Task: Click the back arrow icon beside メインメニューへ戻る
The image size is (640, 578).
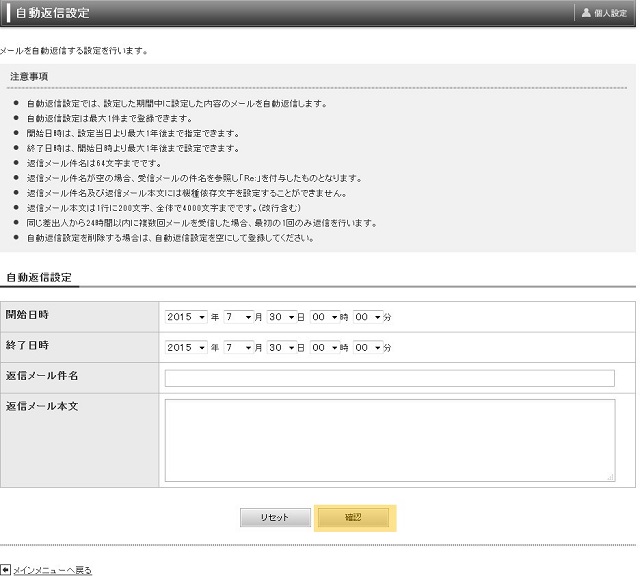Action: tap(6, 569)
